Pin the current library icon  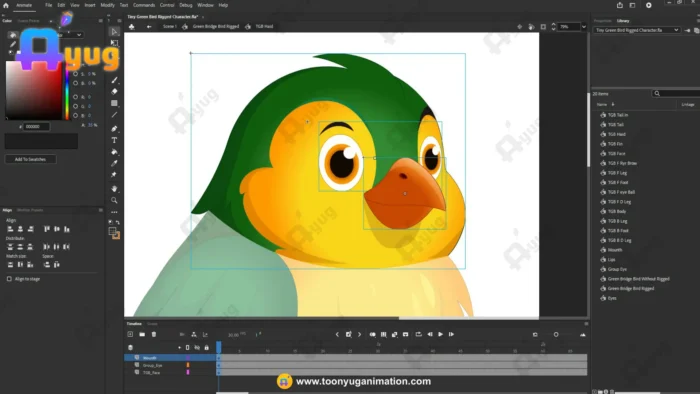click(688, 30)
